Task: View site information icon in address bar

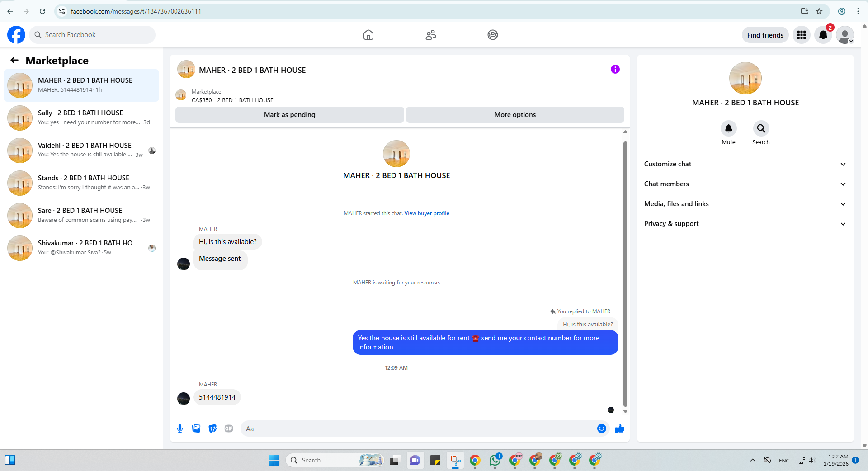Action: (x=62, y=11)
